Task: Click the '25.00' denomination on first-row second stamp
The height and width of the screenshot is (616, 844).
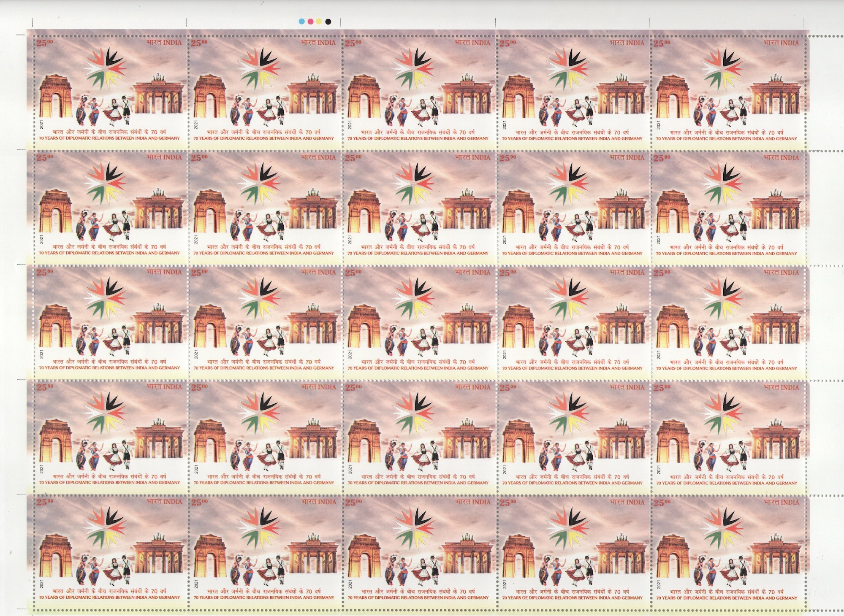Action: pos(199,43)
